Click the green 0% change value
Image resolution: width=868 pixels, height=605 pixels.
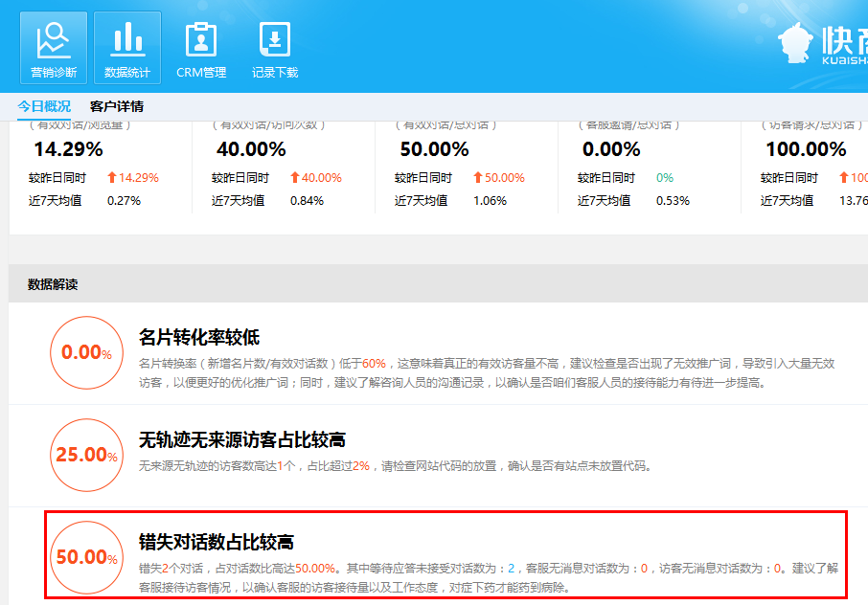tap(665, 178)
